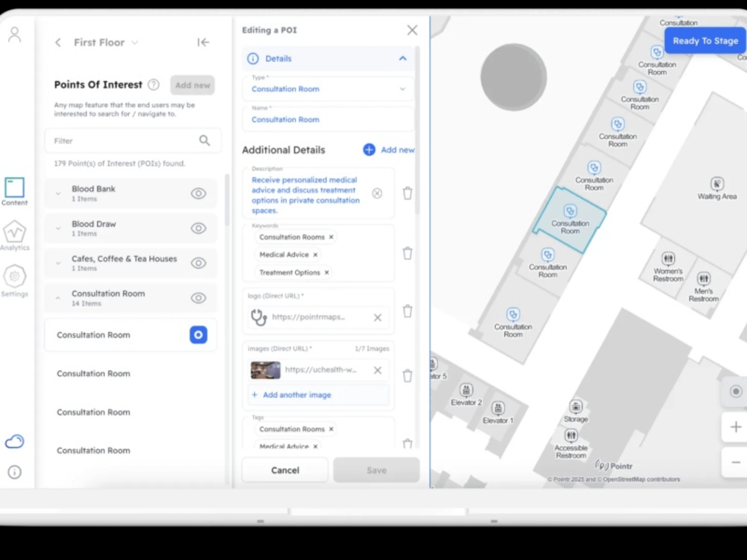Image resolution: width=747 pixels, height=560 pixels.
Task: Click the Cancel button
Action: pyautogui.click(x=285, y=470)
